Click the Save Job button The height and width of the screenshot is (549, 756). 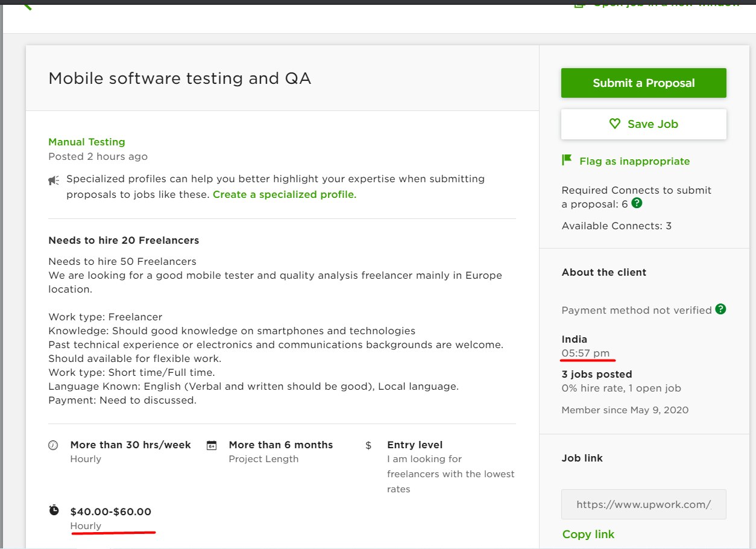point(643,124)
